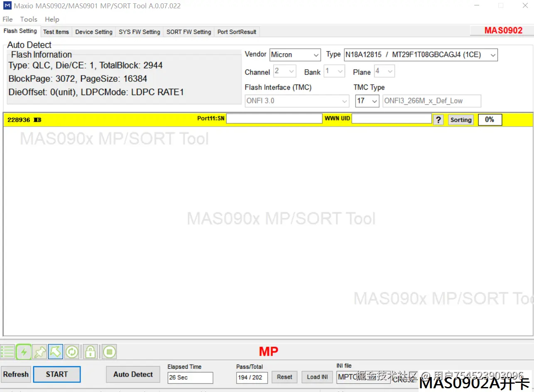Open the flash Type dropdown showing N18A12815
Image resolution: width=534 pixels, height=392 pixels.
[421, 55]
